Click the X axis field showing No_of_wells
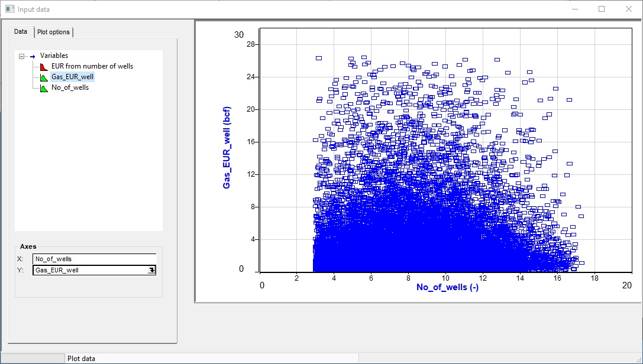 click(x=94, y=259)
